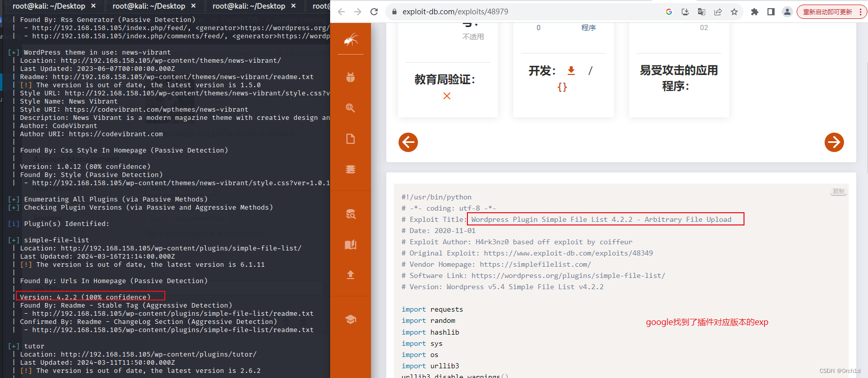Click the 重新启动即可更新 update button
This screenshot has width=868, height=378.
tap(828, 12)
